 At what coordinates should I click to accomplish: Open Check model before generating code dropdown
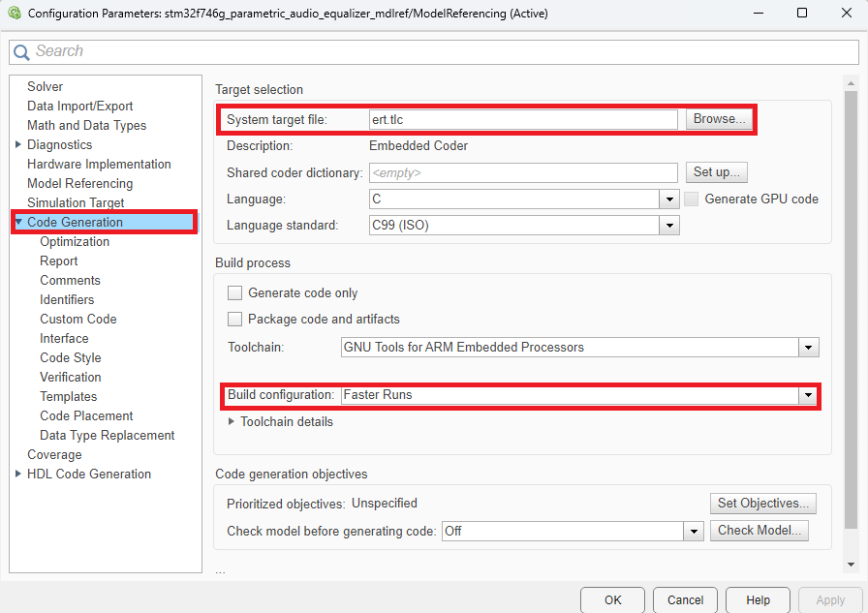tap(693, 531)
